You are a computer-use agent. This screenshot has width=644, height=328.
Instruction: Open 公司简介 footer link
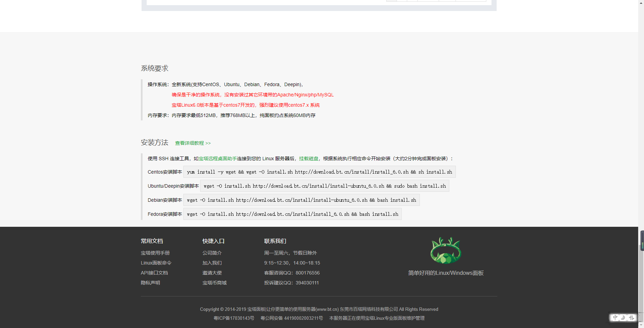click(x=212, y=253)
